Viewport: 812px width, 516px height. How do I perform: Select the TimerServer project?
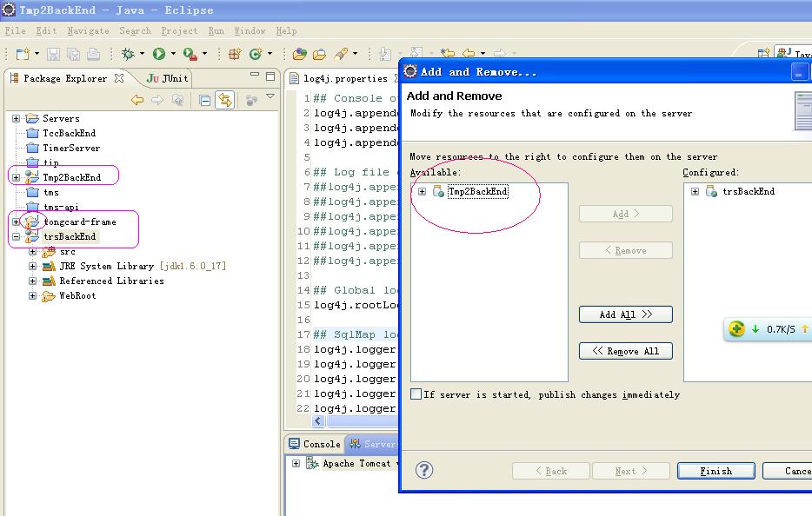pos(71,148)
